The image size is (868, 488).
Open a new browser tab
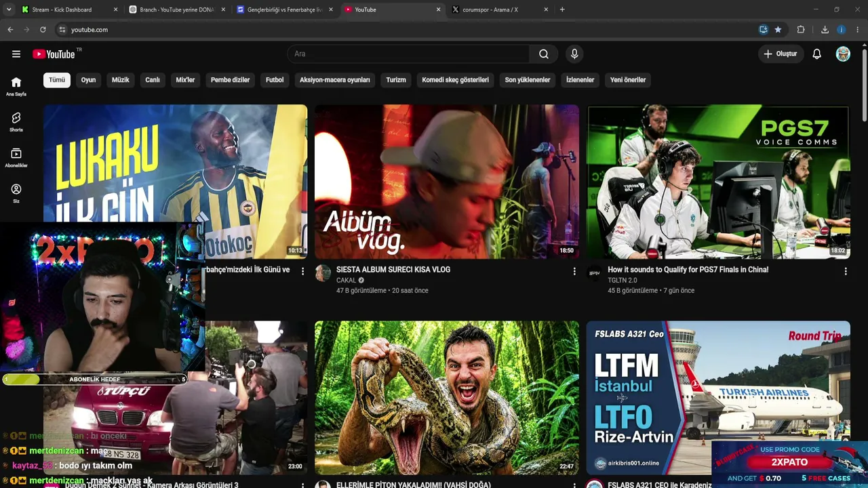pyautogui.click(x=562, y=9)
